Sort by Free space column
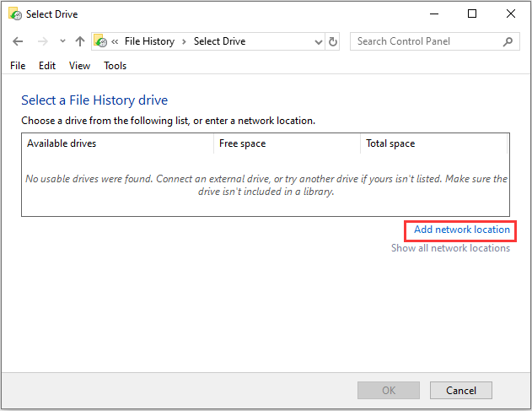The width and height of the screenshot is (532, 411). [x=287, y=143]
